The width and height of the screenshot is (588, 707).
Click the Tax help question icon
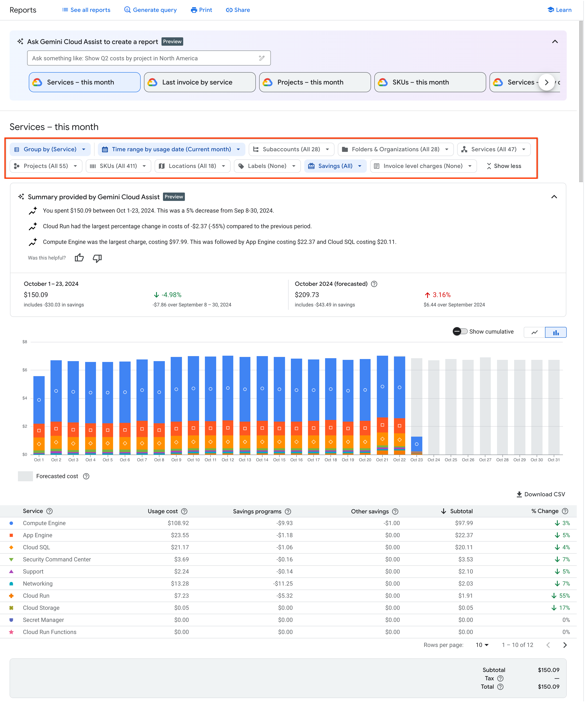pos(500,678)
